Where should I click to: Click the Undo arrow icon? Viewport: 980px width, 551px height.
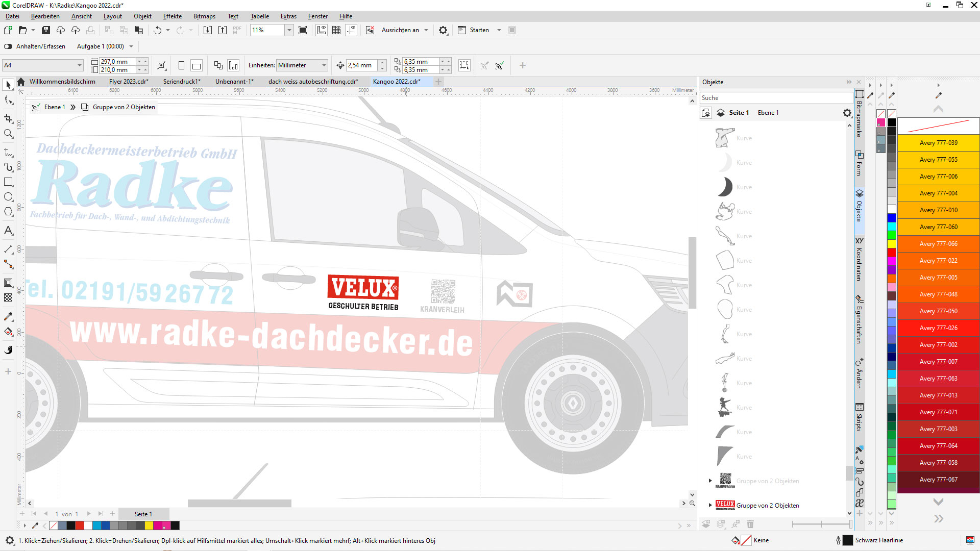click(x=157, y=30)
